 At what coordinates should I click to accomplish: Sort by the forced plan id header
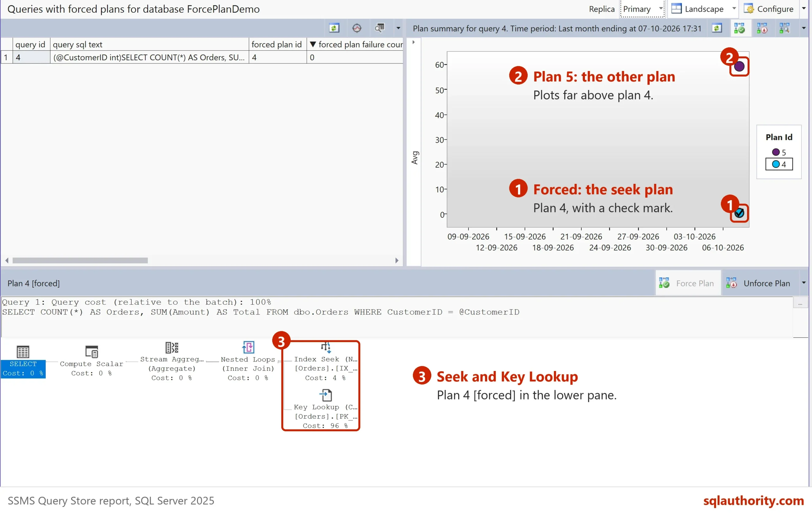pyautogui.click(x=277, y=44)
